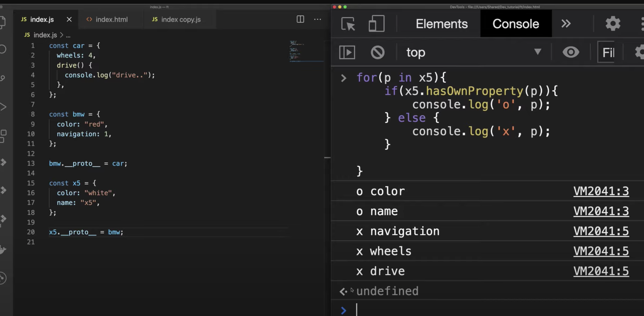Show more DevTools tabs via double chevron

[566, 24]
